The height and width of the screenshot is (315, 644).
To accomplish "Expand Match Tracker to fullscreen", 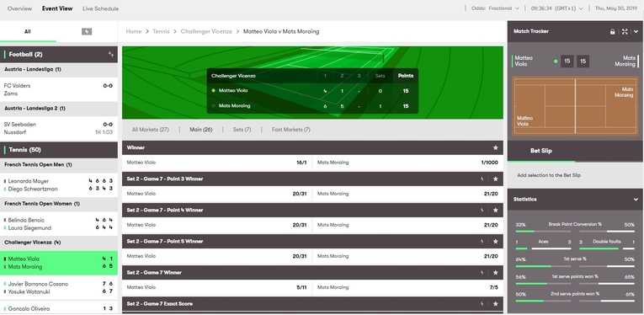I will [x=625, y=32].
